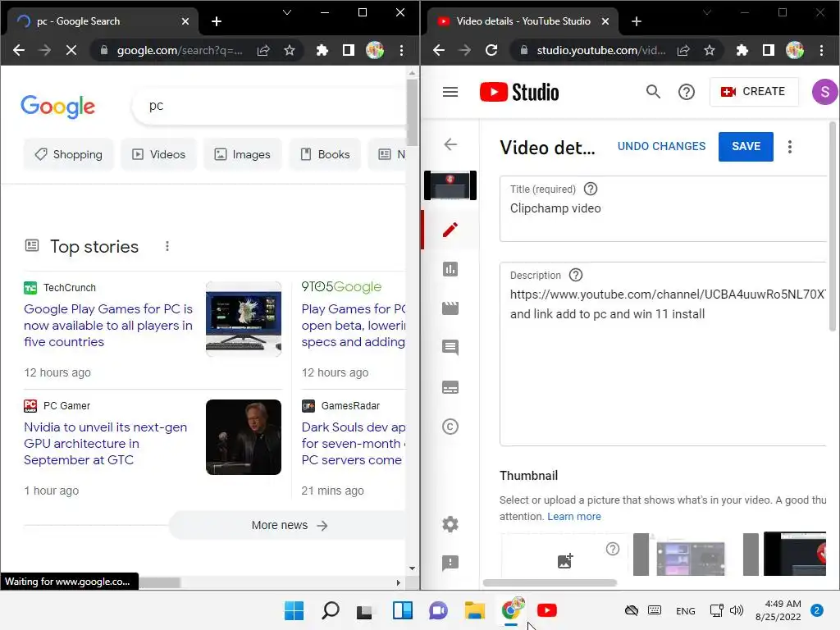The width and height of the screenshot is (840, 630).
Task: Filter results by Images
Action: 242,154
